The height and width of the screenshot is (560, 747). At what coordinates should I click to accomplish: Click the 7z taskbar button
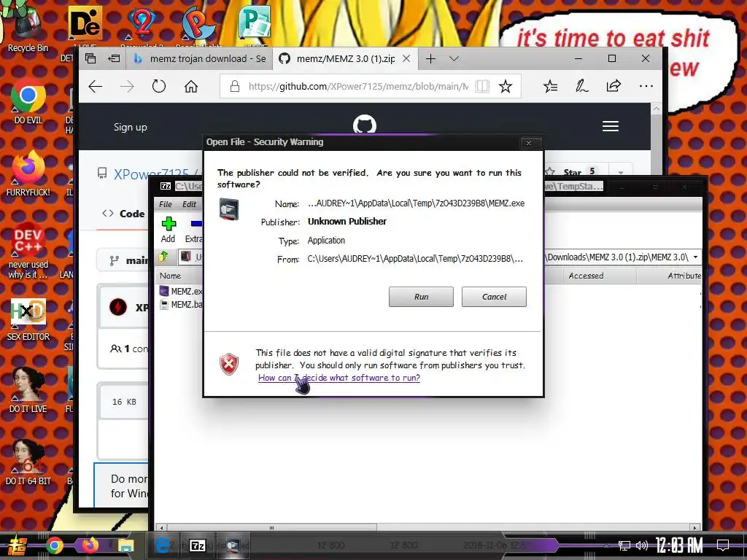coord(197,545)
